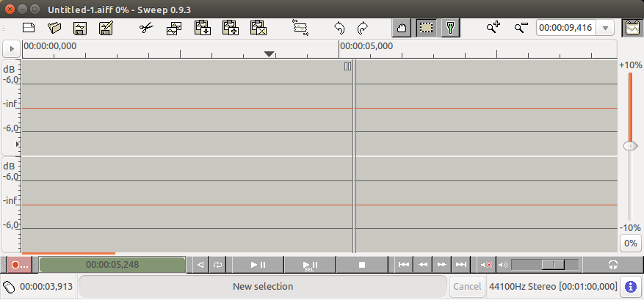This screenshot has width=644, height=300.
Task: Click the Paste as new icon
Action: (258, 28)
